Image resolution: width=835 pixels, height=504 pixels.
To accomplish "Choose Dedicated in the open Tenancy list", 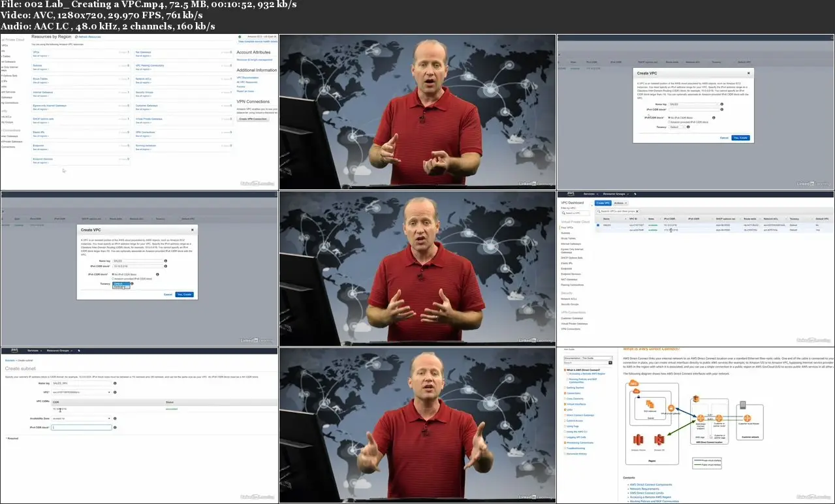I will [120, 287].
